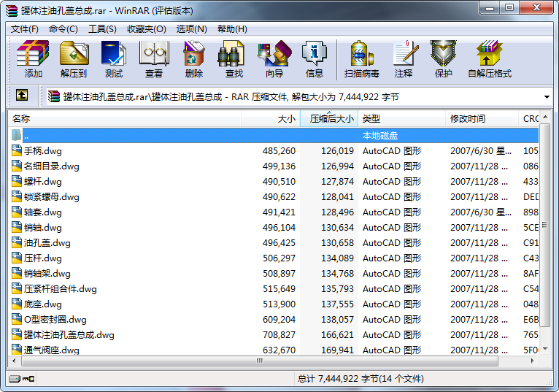Select file 压紧杆组合件.dwg

[x=61, y=289]
